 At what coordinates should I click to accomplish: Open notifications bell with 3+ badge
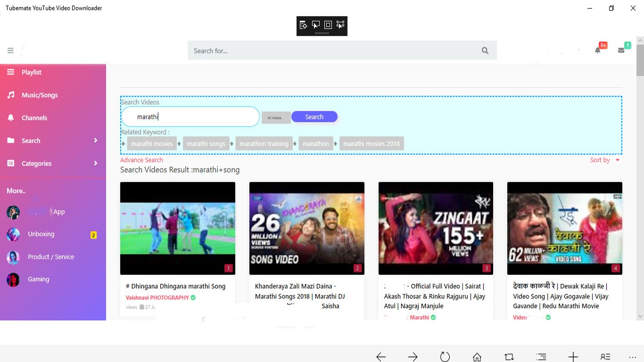coord(598,50)
